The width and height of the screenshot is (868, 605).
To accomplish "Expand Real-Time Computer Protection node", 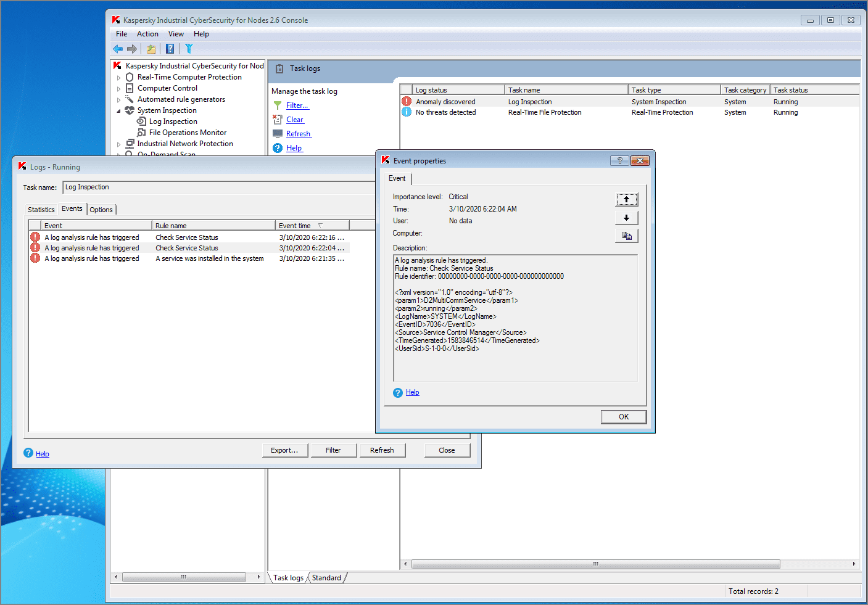I will point(119,78).
